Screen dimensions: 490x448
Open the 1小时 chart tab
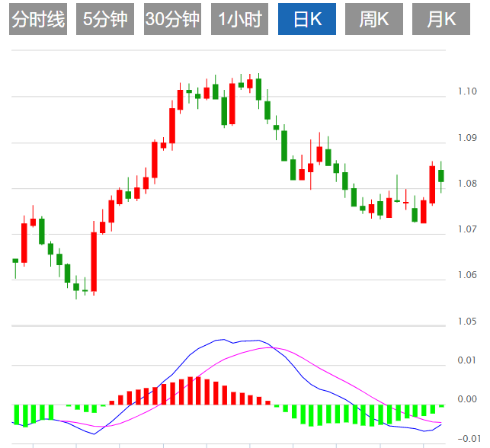click(240, 19)
